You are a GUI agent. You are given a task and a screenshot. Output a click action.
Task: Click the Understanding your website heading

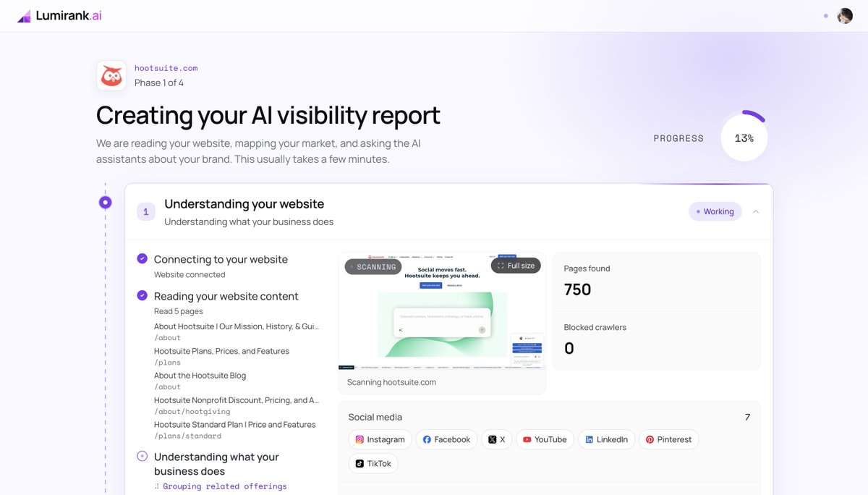point(244,204)
